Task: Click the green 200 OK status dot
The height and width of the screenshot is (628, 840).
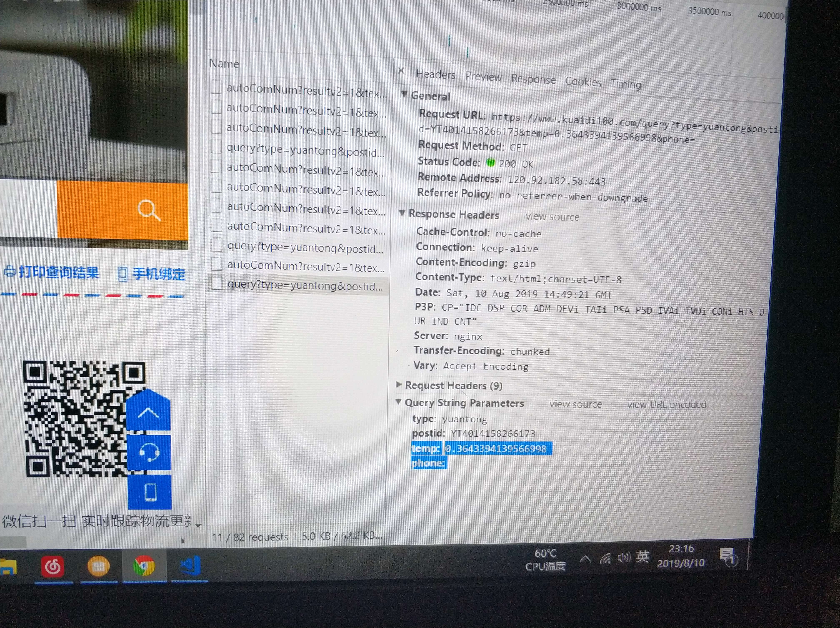Action: (491, 162)
